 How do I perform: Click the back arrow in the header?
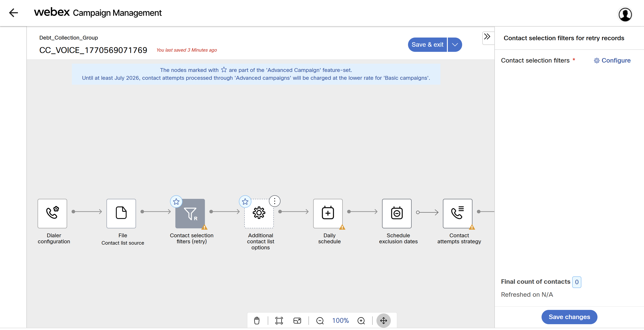[x=13, y=13]
